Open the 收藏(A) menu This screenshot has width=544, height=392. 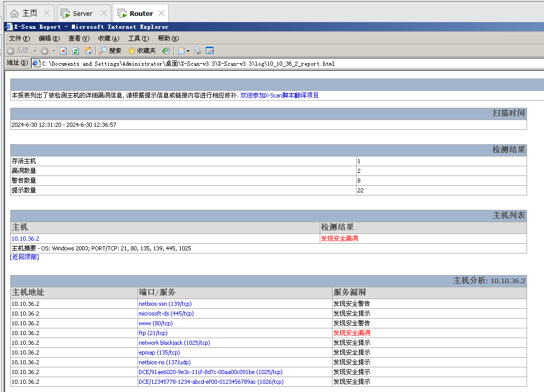tap(109, 38)
